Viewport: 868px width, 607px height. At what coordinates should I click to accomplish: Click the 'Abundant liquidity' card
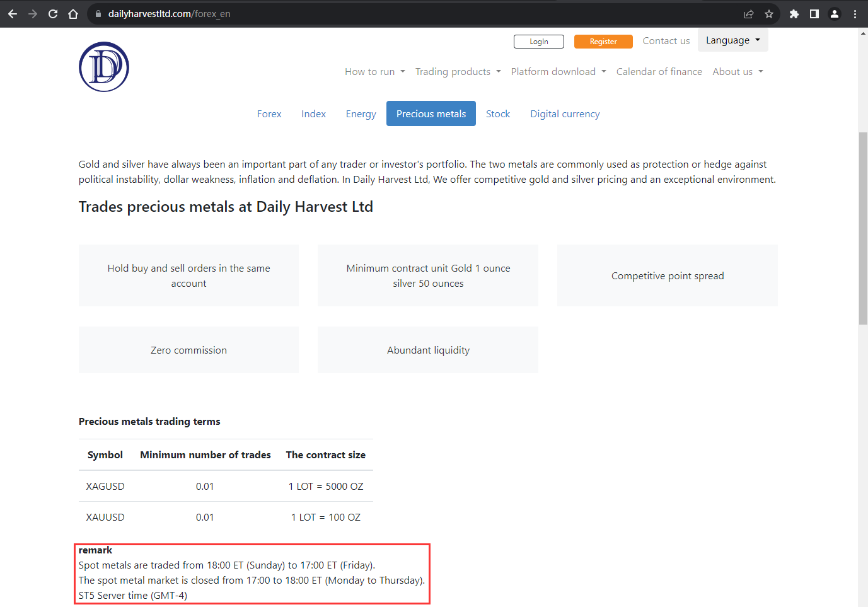pyautogui.click(x=428, y=350)
